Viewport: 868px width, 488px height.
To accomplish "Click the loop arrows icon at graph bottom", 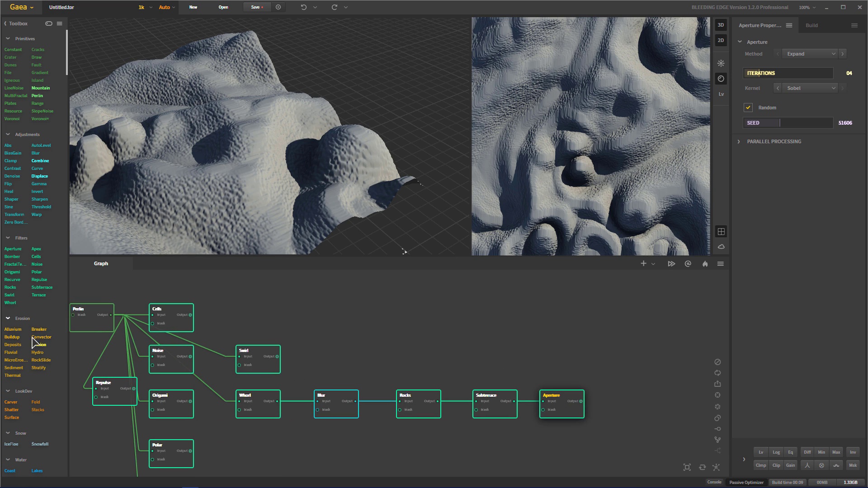I will point(703,468).
